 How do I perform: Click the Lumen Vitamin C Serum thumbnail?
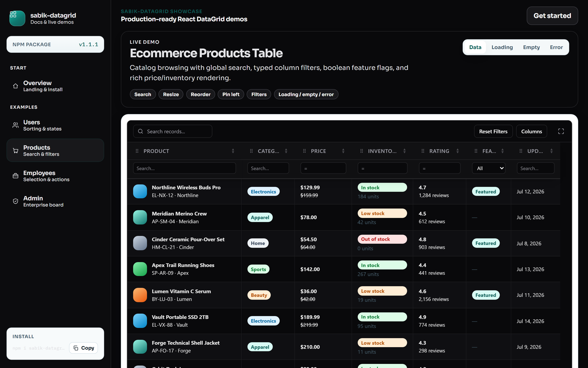tap(140, 295)
